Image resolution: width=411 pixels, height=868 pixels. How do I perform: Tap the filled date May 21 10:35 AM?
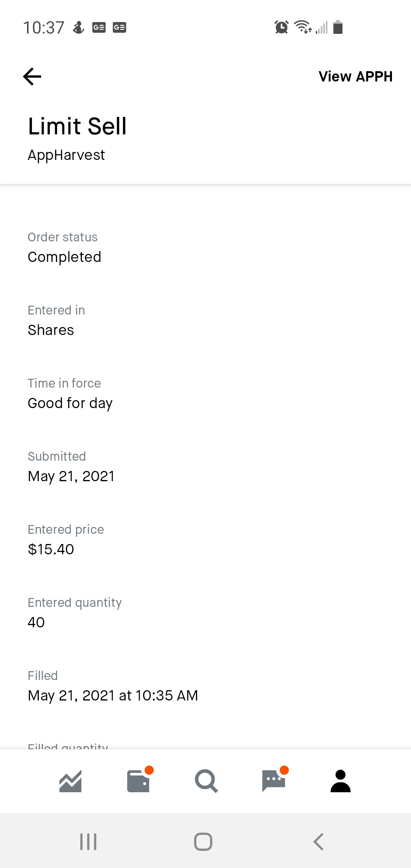(x=113, y=696)
